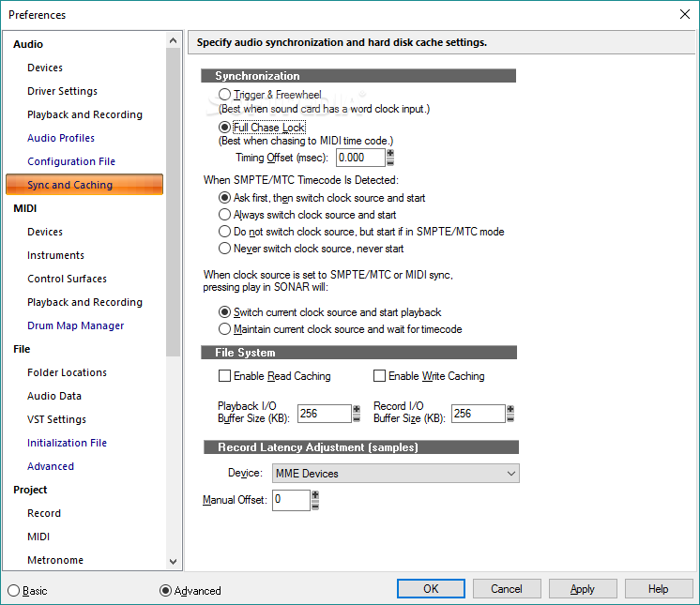700x605 pixels.
Task: Switch to Basic preferences mode
Action: click(14, 591)
